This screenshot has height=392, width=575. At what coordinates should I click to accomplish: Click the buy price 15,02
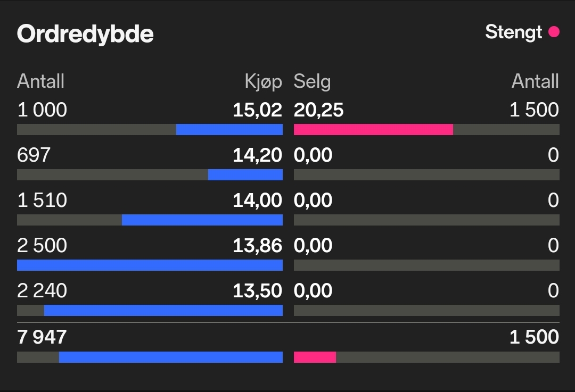point(258,110)
